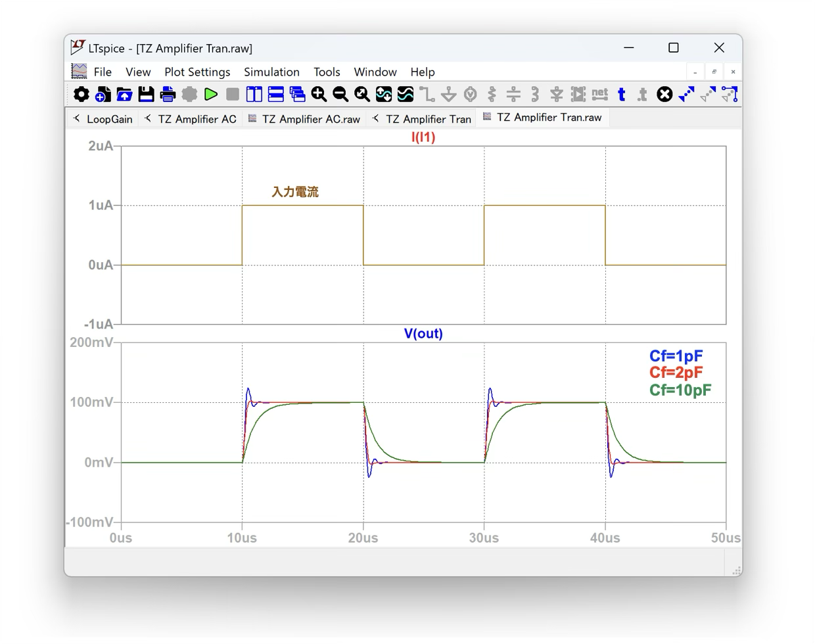Click the Cf=10pF legend text
The image size is (815, 644).
point(680,390)
